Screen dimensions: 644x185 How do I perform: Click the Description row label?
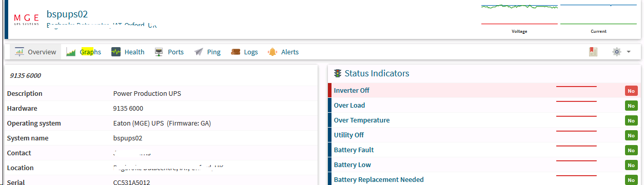(25, 93)
